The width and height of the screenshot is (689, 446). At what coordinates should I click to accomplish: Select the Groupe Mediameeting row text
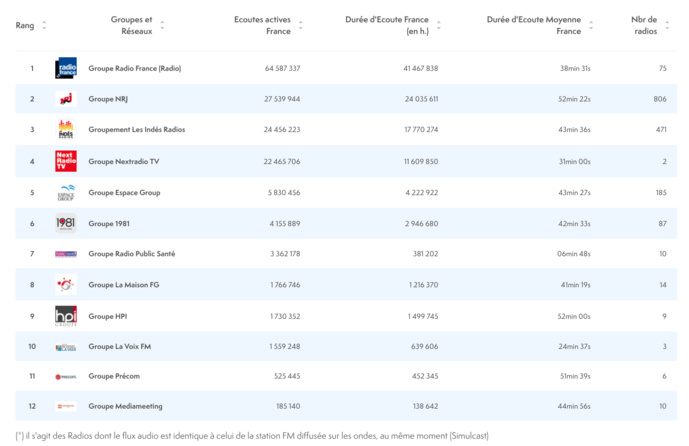coord(125,406)
